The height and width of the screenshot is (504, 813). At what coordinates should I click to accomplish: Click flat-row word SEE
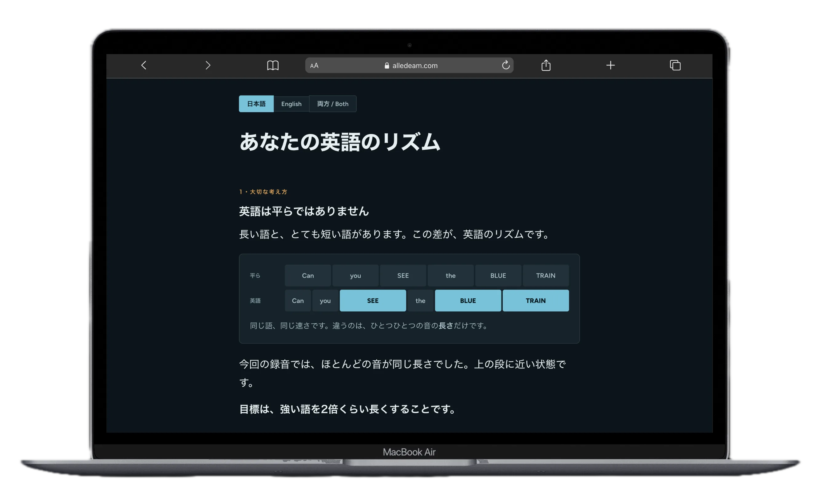pyautogui.click(x=403, y=275)
